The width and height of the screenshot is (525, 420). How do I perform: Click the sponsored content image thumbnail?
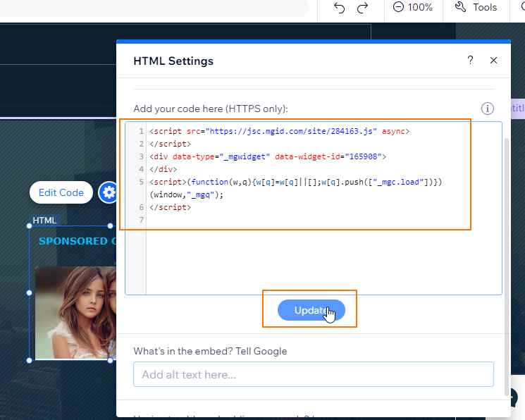pos(74,310)
